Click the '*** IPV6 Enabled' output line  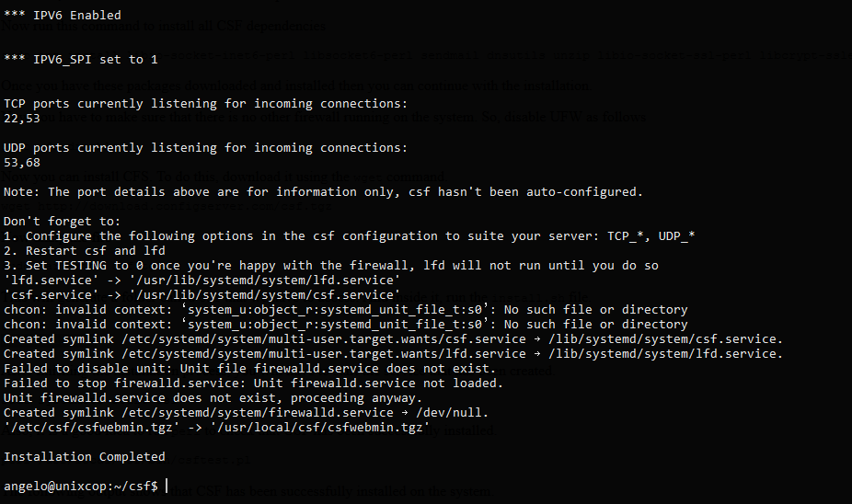[62, 16]
